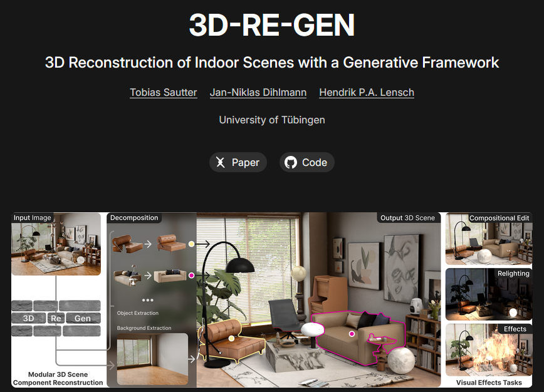Click the magenta marker beside the extracted sofa
Screen dimensions: 544x392
192,275
